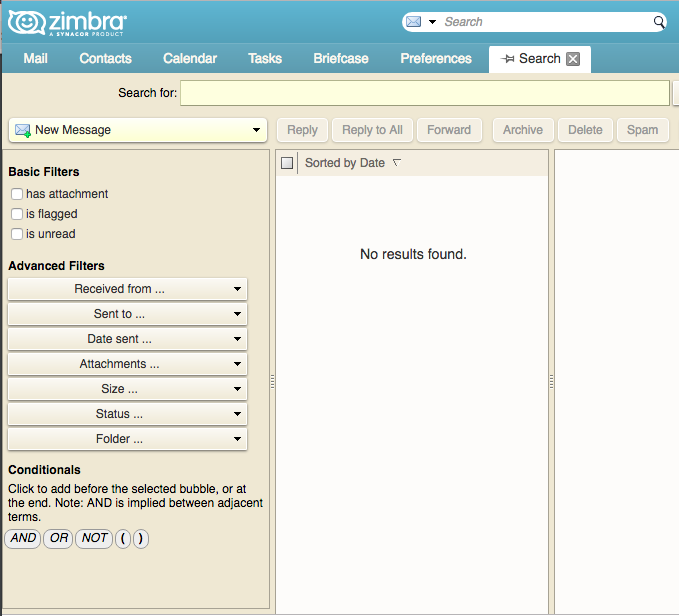
Task: Check the 'is flagged' filter
Action: [17, 214]
